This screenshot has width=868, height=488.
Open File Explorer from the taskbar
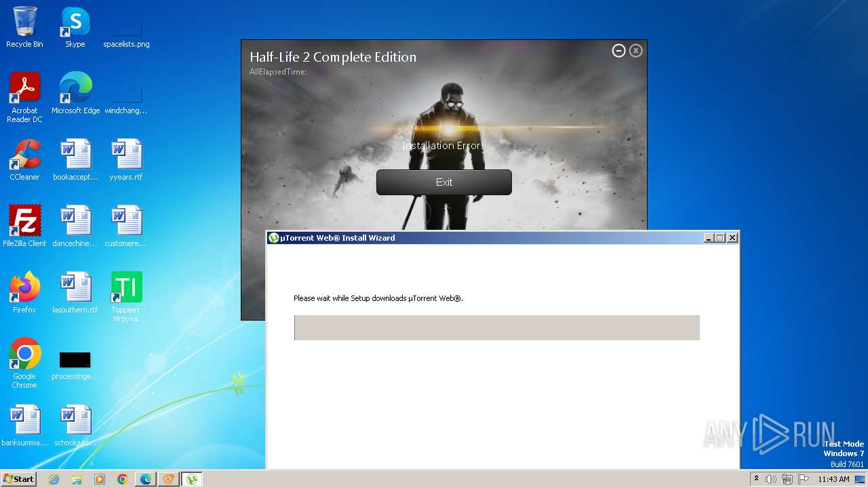[77, 479]
